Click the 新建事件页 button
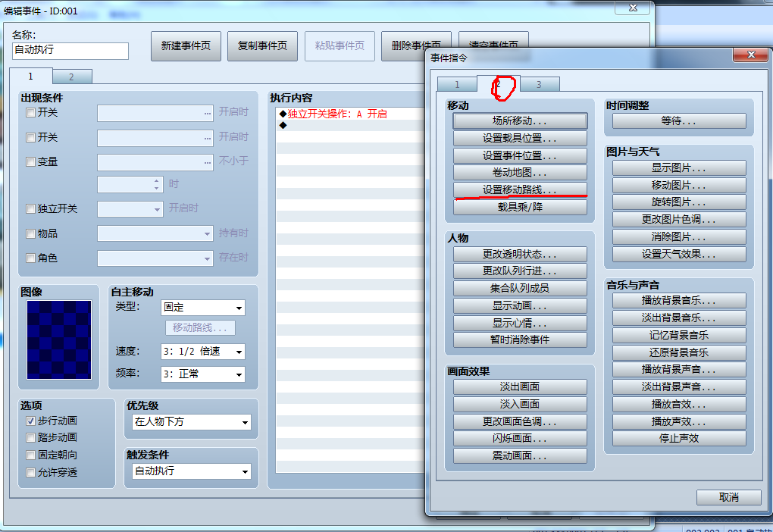 tap(186, 46)
